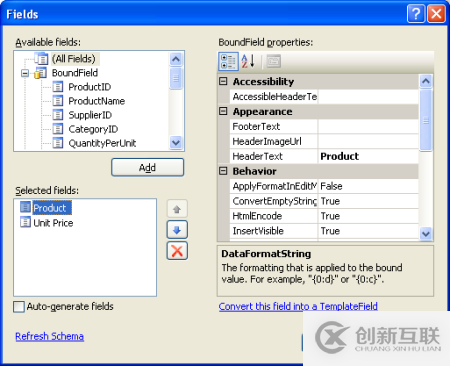Click the FooterText value field
Image resolution: width=450 pixels, height=366 pixels.
(368, 126)
